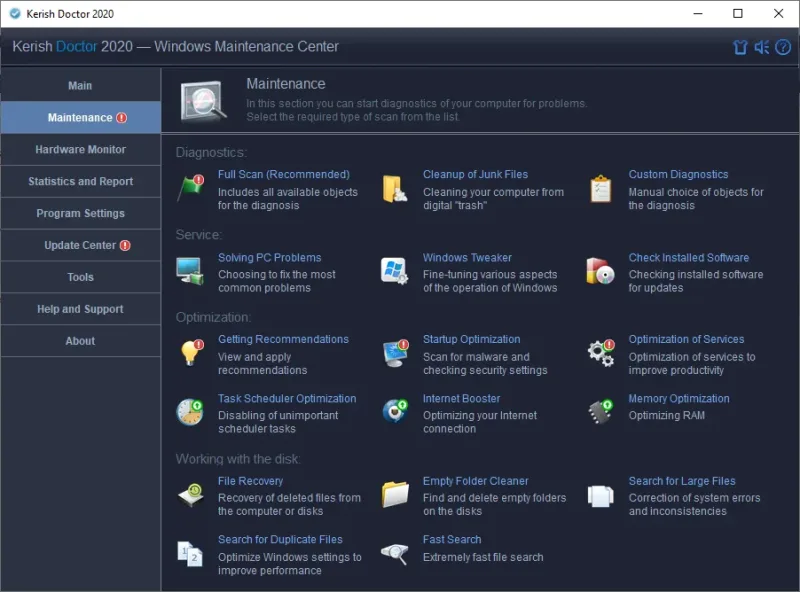This screenshot has height=592, width=800.
Task: Click the Windows Tweaker icon
Action: coord(394,270)
